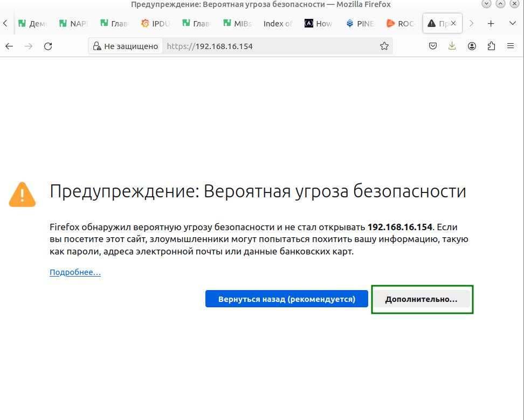This screenshot has height=420, width=524.
Task: Open the Downloads panel icon
Action: (x=452, y=46)
